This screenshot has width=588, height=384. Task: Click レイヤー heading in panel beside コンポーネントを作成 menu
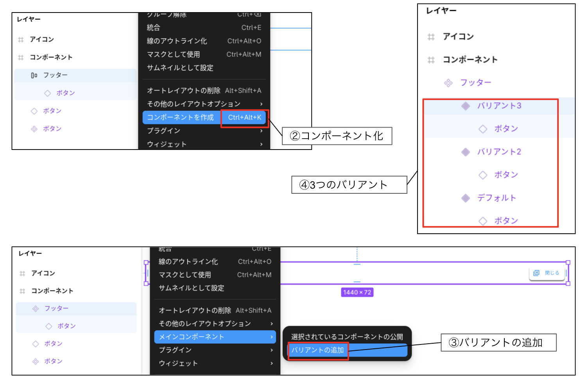pyautogui.click(x=29, y=19)
